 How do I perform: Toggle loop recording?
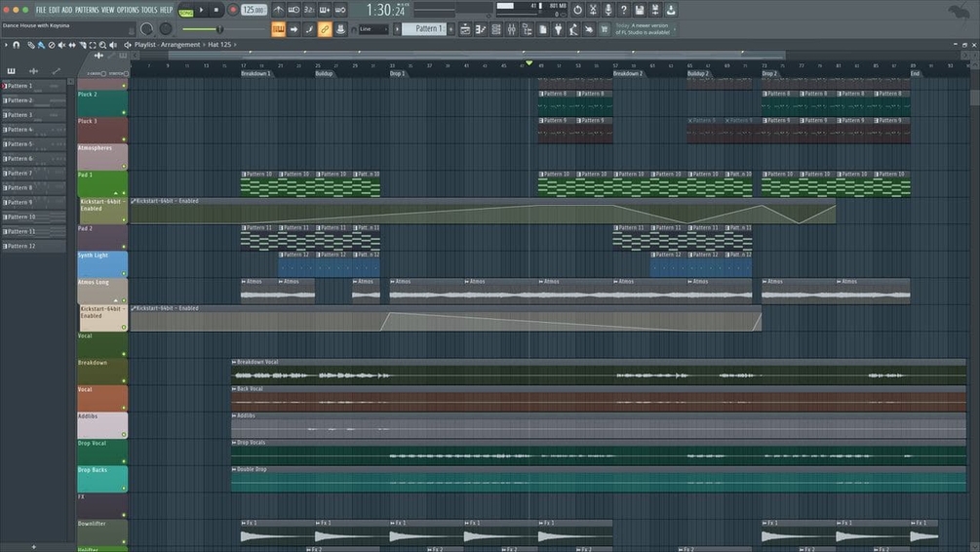(x=340, y=10)
